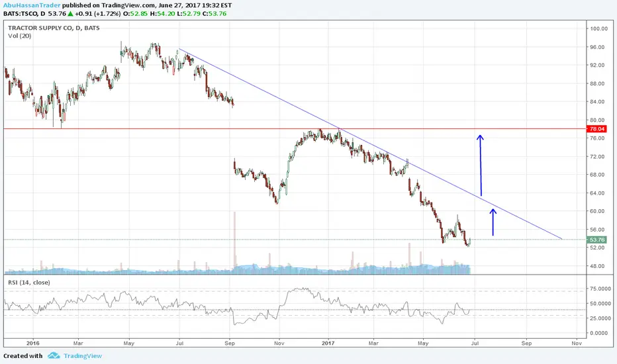Click the Vol (20) indicator label
The width and height of the screenshot is (617, 364).
[x=20, y=36]
